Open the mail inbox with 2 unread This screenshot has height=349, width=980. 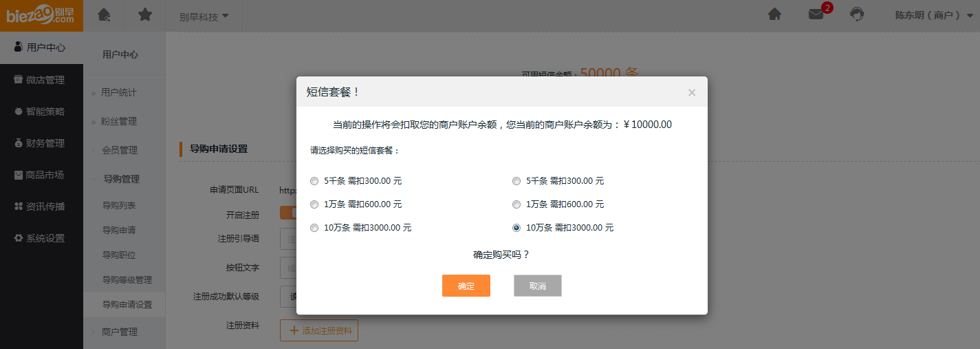(816, 15)
